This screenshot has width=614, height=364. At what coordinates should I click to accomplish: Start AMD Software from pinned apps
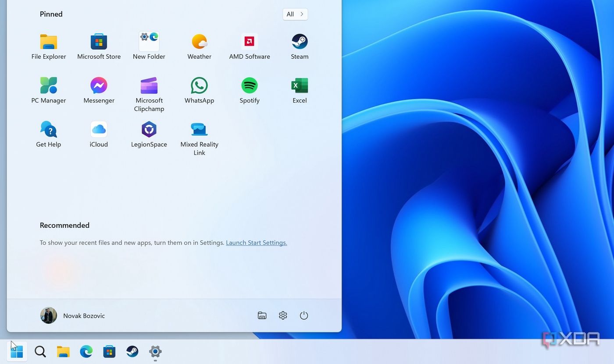250,42
